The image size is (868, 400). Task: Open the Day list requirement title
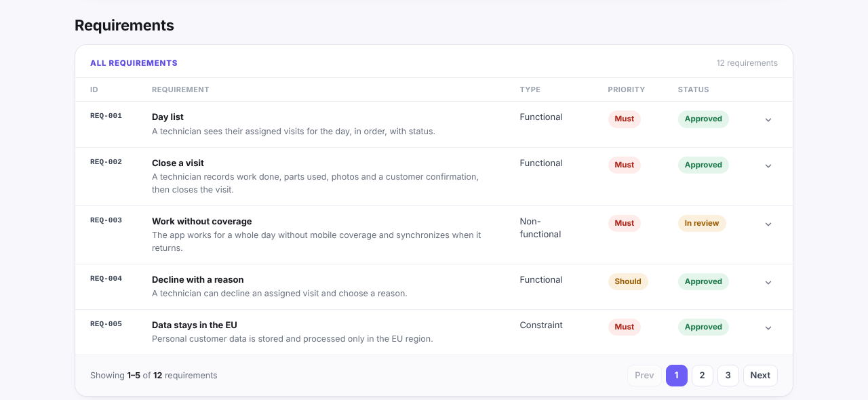(167, 117)
